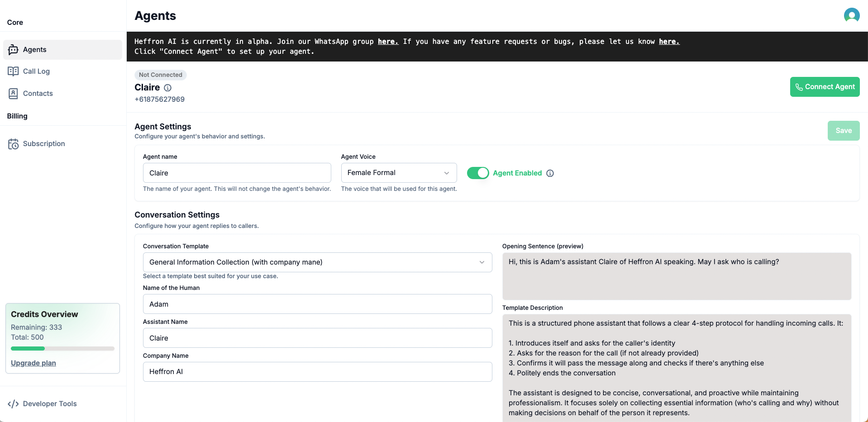
Task: Open the Agent Voice dropdown
Action: 399,173
